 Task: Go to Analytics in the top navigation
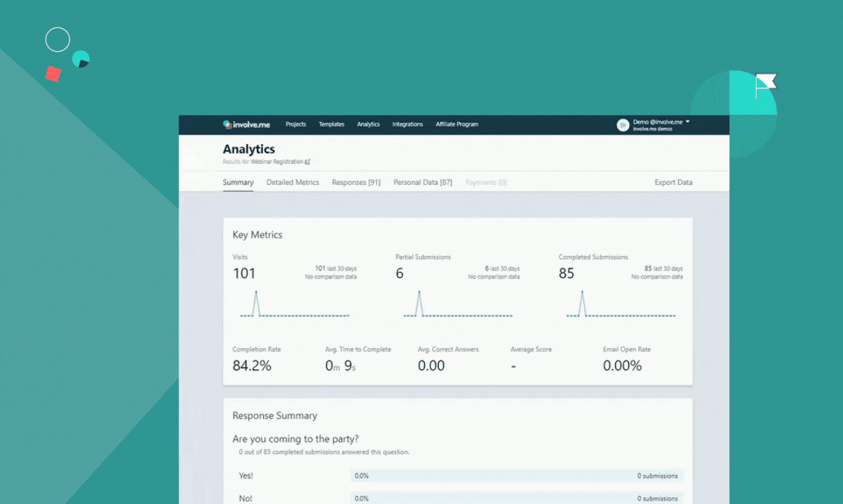[x=368, y=125]
